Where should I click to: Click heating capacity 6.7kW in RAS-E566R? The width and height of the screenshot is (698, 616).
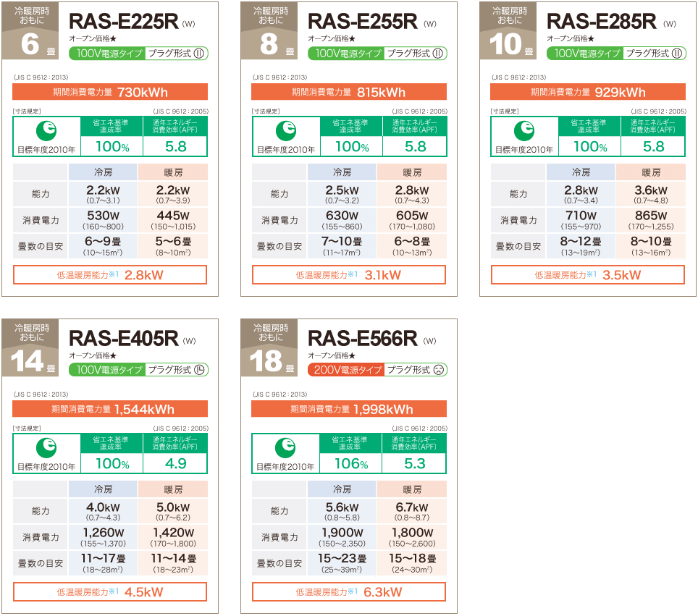tap(412, 507)
